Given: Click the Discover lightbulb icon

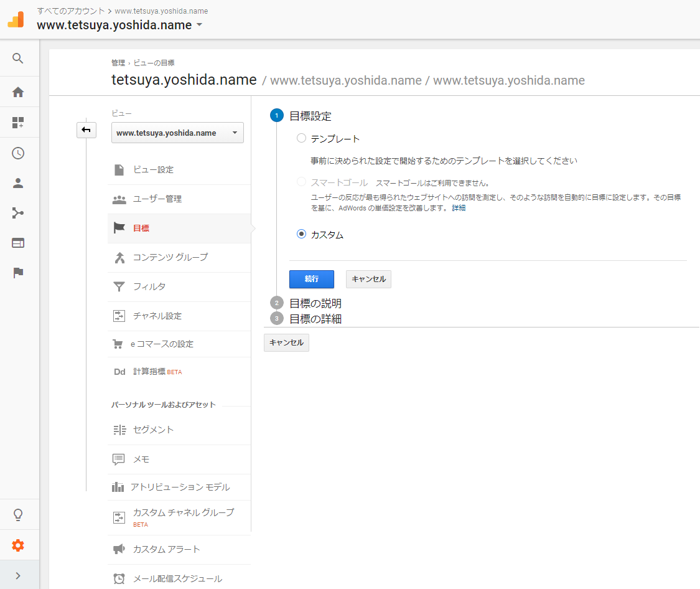Looking at the screenshot, I should point(18,515).
